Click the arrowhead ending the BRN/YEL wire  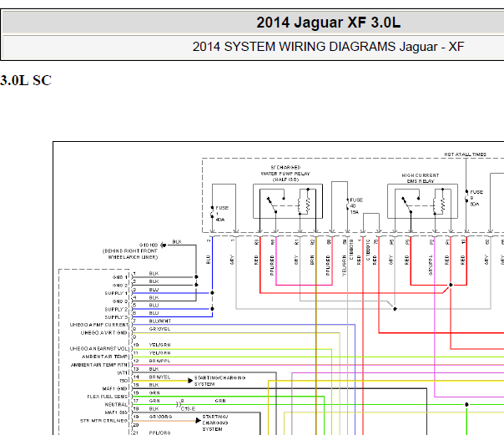tap(190, 381)
